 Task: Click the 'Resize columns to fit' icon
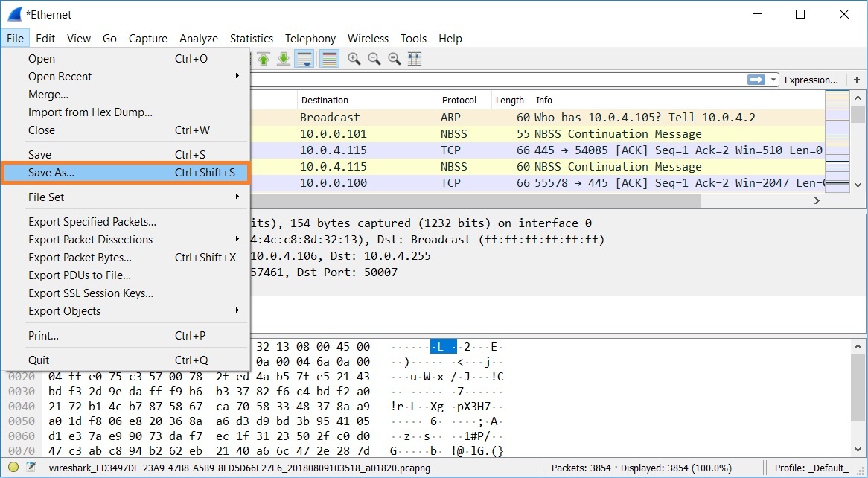click(414, 58)
